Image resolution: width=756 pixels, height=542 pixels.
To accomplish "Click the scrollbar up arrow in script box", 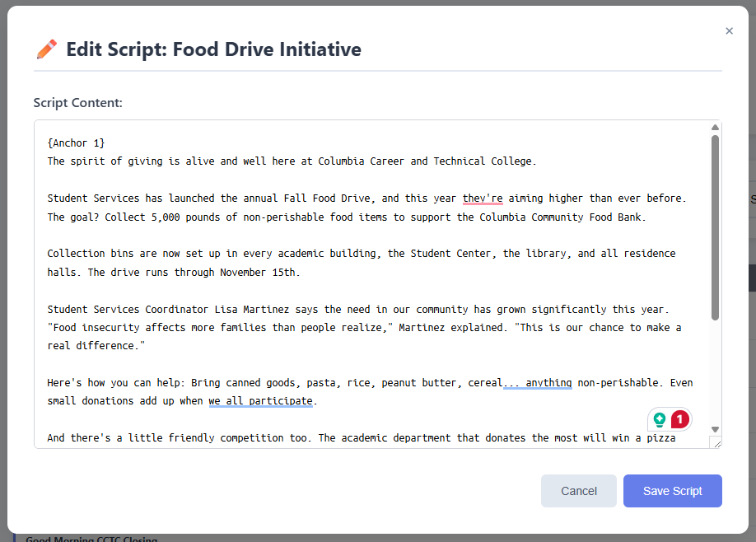I will (715, 128).
